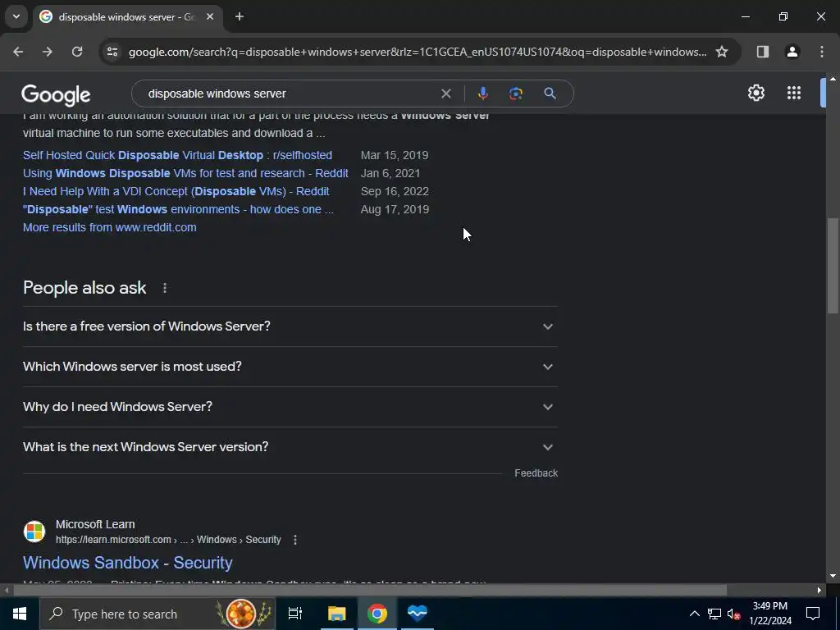The height and width of the screenshot is (630, 840).
Task: Open Chrome profile menu
Action: [x=792, y=52]
